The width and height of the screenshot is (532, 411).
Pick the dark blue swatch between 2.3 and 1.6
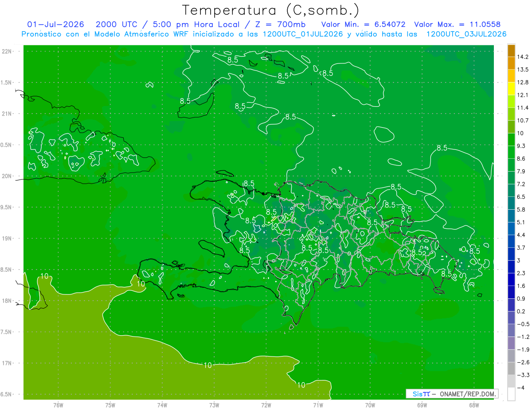(x=511, y=279)
